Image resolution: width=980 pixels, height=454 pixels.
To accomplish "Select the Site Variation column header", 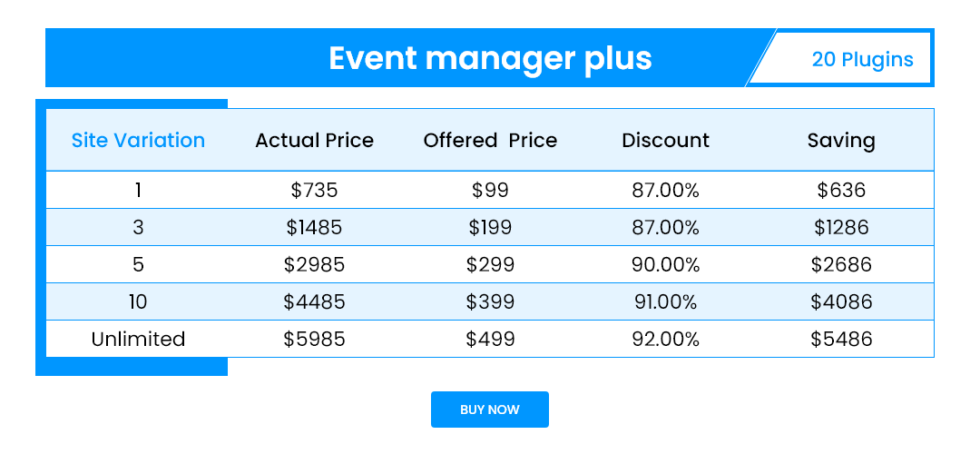I will tap(138, 140).
